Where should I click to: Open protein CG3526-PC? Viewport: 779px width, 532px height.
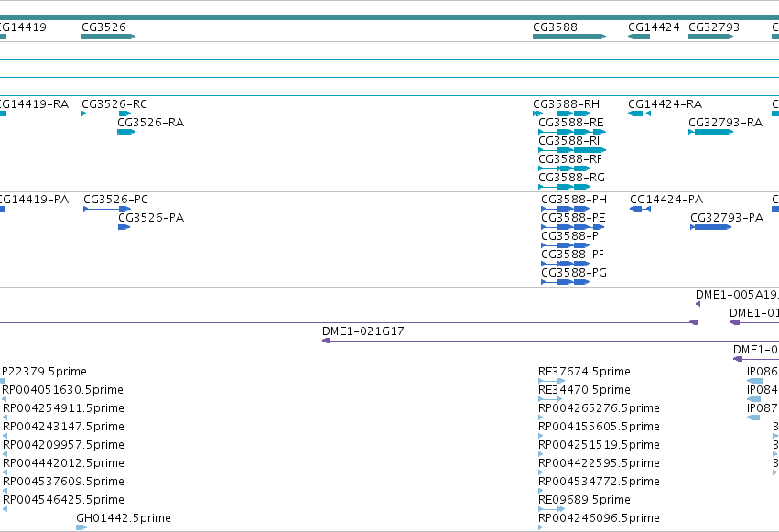[107, 209]
